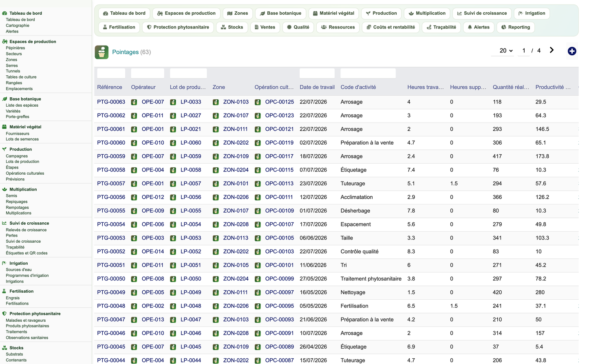Open the Traçabilité tab

click(441, 27)
